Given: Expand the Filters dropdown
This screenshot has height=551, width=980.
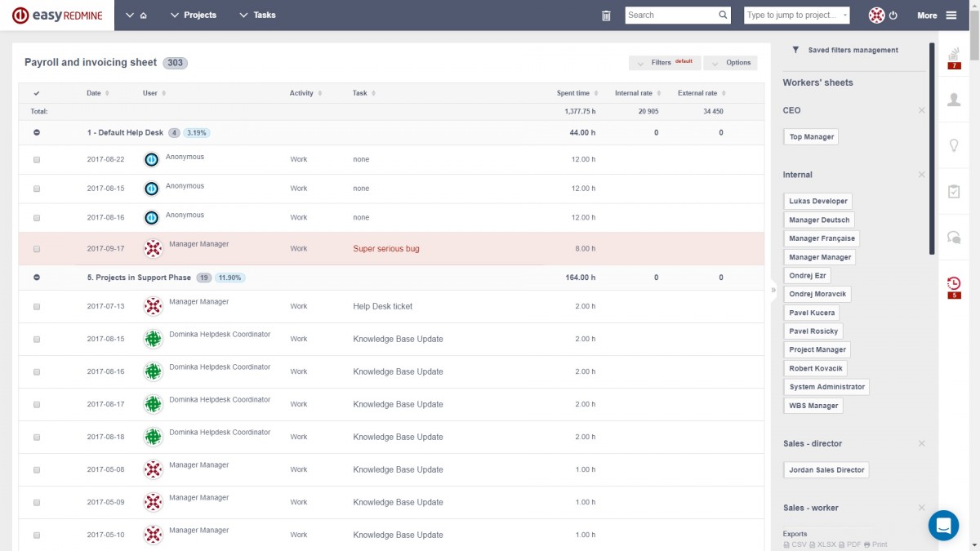Looking at the screenshot, I should pos(665,63).
